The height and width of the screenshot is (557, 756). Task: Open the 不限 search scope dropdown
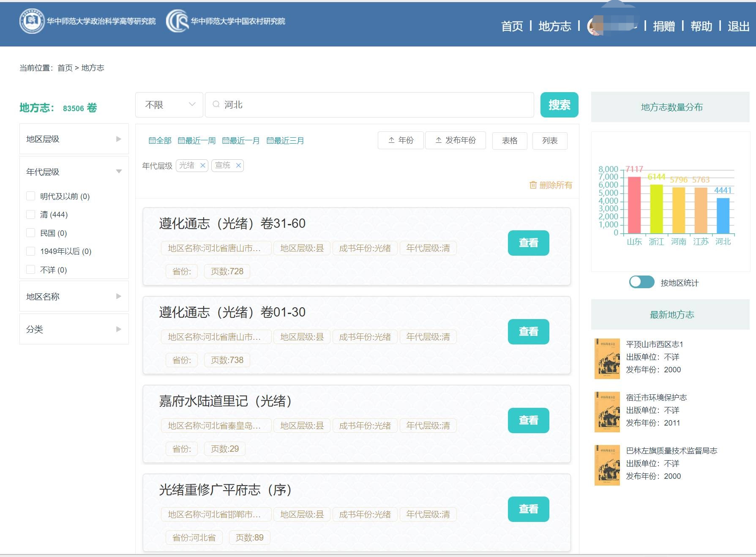pyautogui.click(x=169, y=105)
